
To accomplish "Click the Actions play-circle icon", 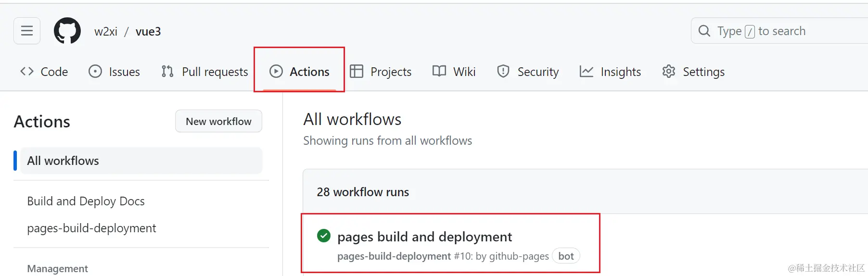I will 276,72.
